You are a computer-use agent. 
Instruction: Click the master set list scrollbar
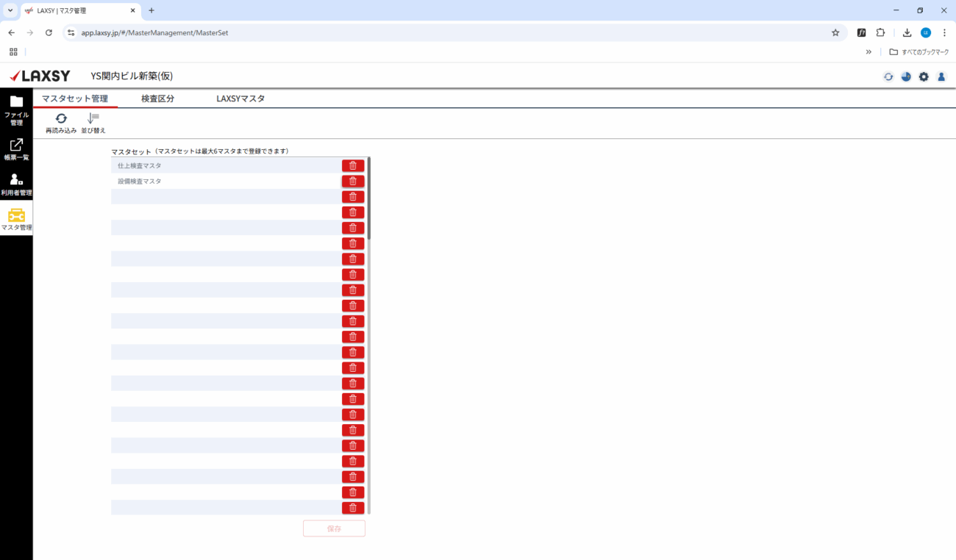coord(369,198)
